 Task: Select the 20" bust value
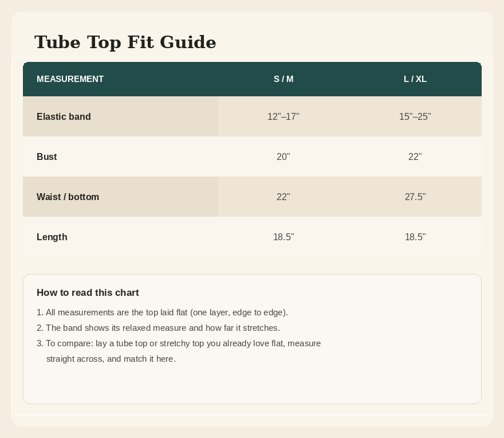tap(283, 157)
